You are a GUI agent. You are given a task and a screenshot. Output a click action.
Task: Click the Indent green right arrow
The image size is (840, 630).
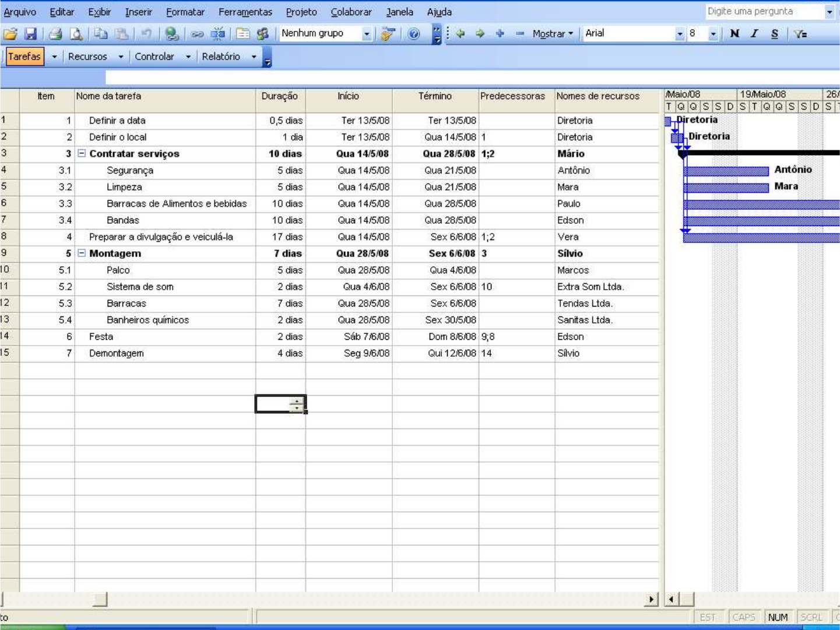(480, 34)
